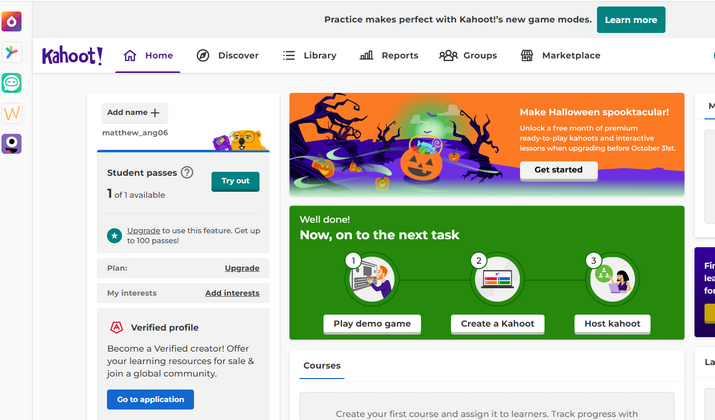715x420 pixels.
Task: Click the My interests label
Action: 132,293
